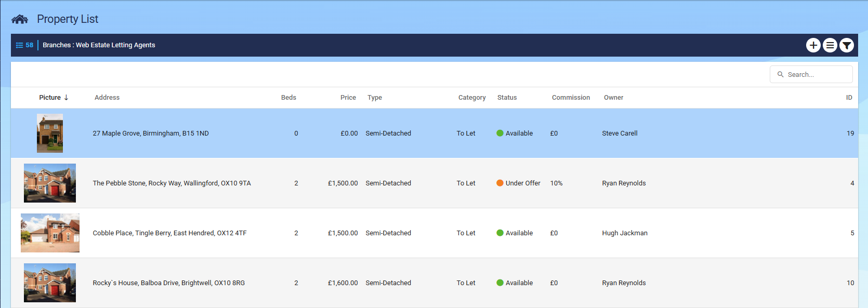Screen dimensions: 868x308
Task: Open Cobble Place property thumbnail
Action: (50, 233)
